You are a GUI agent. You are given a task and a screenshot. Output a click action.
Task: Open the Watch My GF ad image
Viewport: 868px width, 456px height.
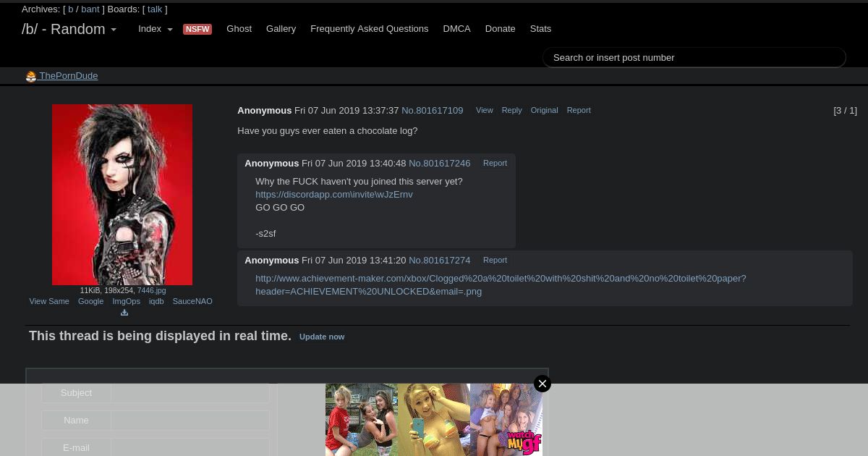[506, 420]
